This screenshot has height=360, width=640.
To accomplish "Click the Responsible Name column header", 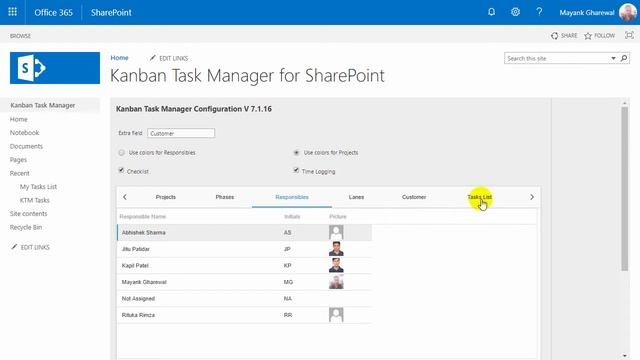I will click(x=143, y=216).
